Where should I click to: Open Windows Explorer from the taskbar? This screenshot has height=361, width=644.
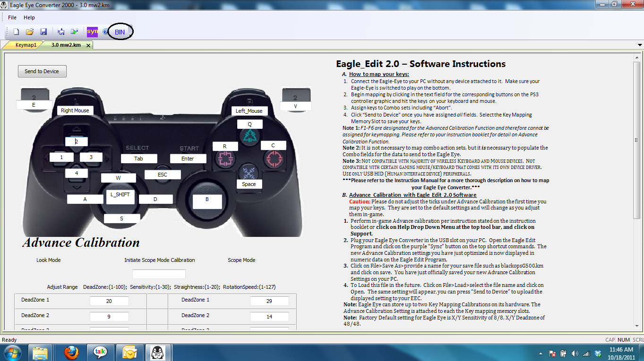point(41,353)
